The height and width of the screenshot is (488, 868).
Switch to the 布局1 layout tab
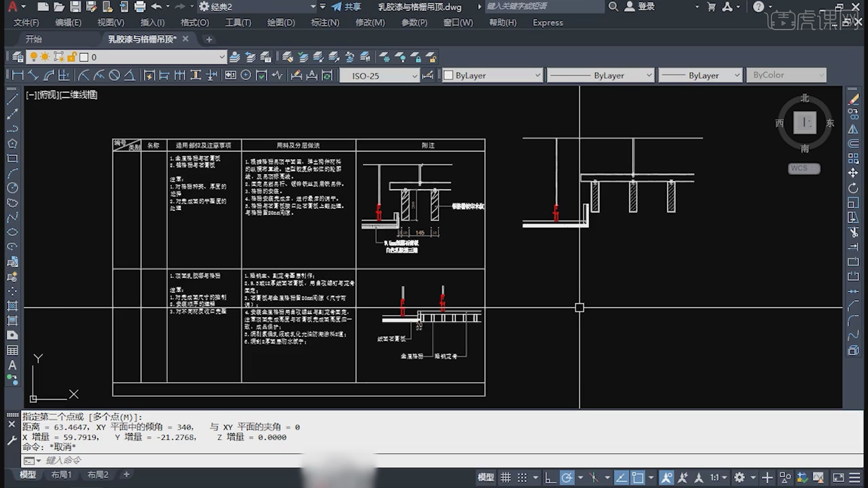[61, 474]
